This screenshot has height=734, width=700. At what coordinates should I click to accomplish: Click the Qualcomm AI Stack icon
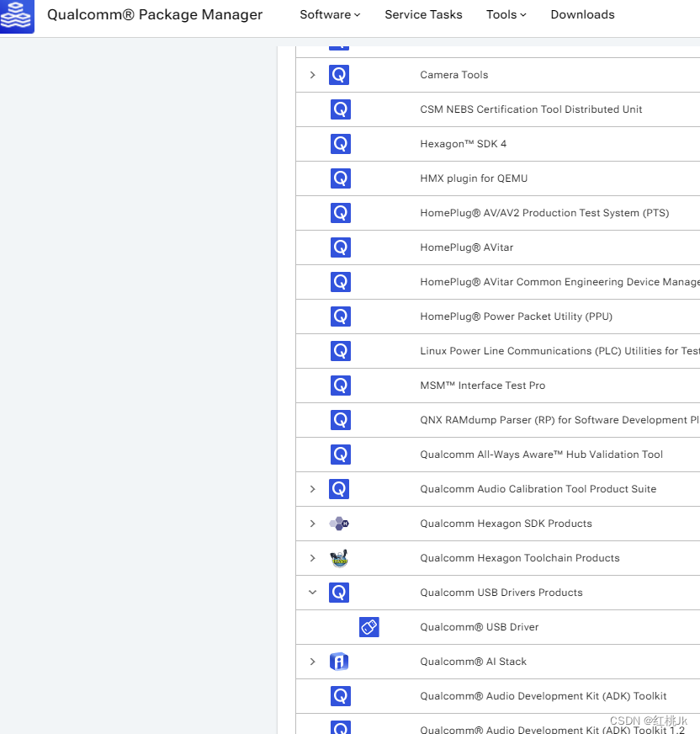pos(339,662)
